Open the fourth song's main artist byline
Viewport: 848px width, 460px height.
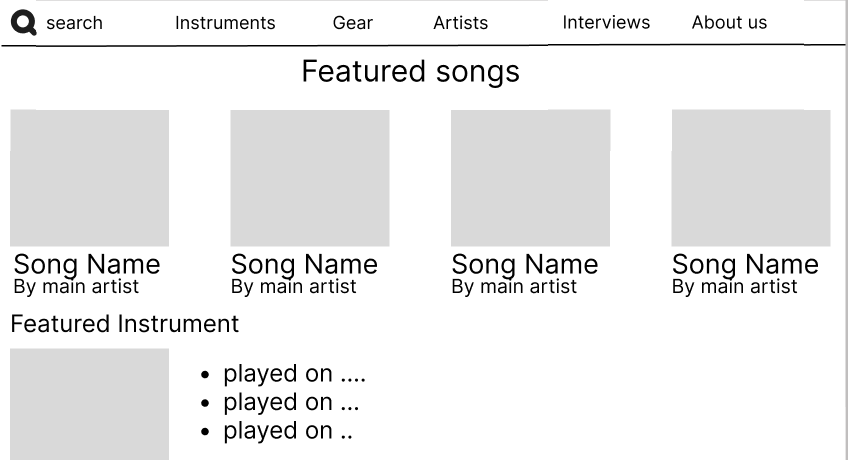735,287
